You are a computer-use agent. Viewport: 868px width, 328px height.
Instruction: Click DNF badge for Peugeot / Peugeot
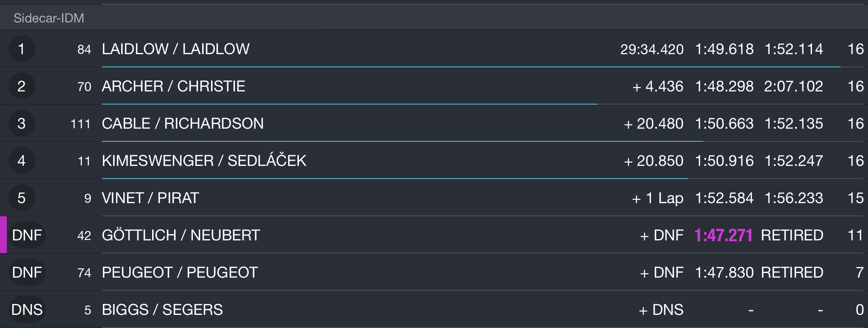coord(27,273)
